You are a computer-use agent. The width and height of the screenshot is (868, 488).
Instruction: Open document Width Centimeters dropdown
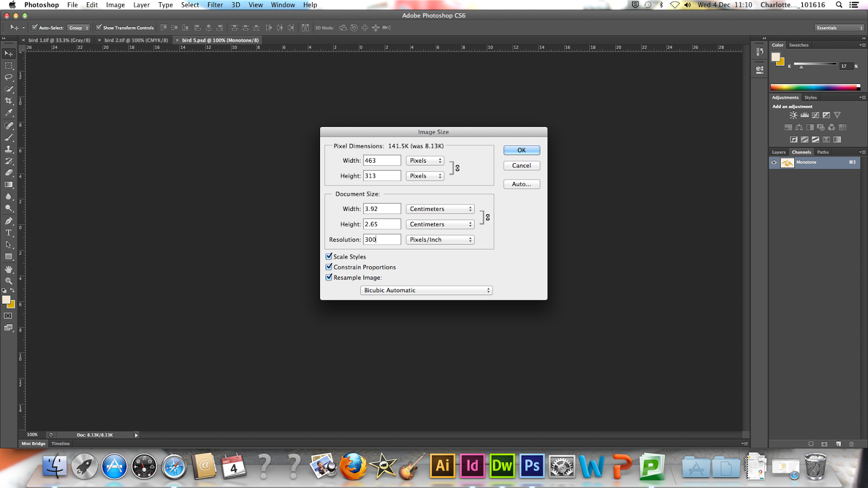440,209
